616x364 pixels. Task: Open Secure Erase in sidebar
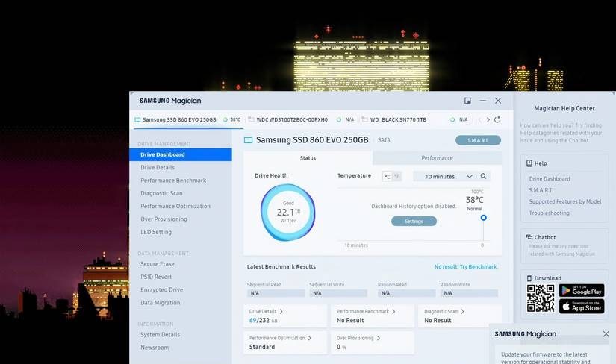coord(157,264)
